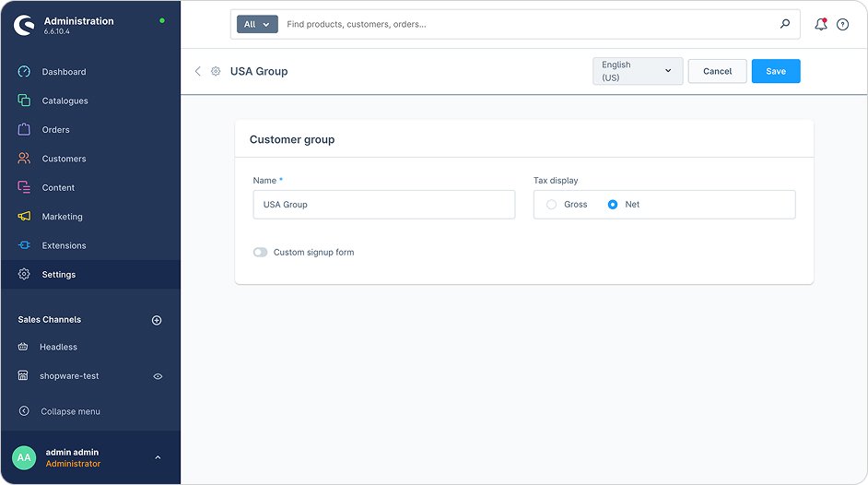
Task: Select Gross tax display option
Action: point(552,205)
